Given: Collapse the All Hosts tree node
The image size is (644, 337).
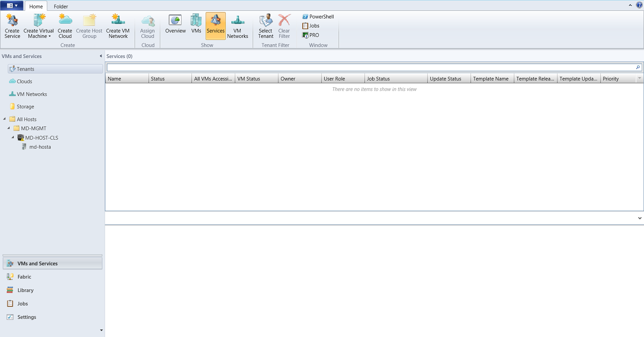Looking at the screenshot, I should click(x=3, y=119).
